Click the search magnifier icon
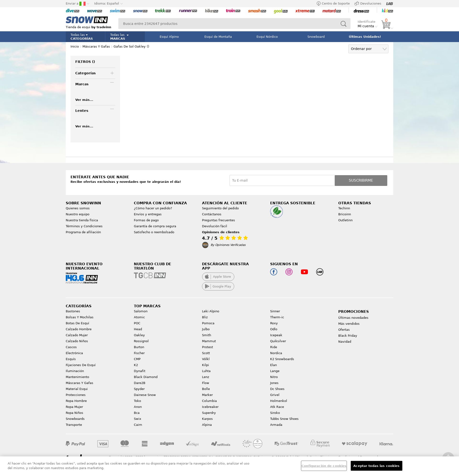Viewport: 459px width, 476px height. pos(343,24)
